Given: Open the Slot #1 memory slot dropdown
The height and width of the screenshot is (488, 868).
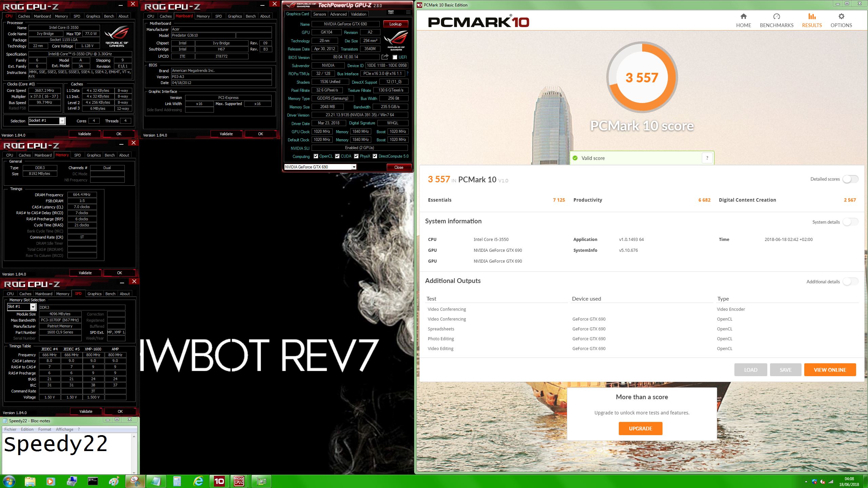Looking at the screenshot, I should 22,307.
